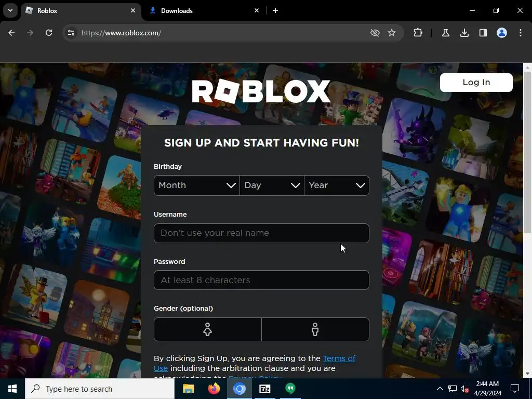Click the taskbar search box
The height and width of the screenshot is (399, 532).
(100, 389)
